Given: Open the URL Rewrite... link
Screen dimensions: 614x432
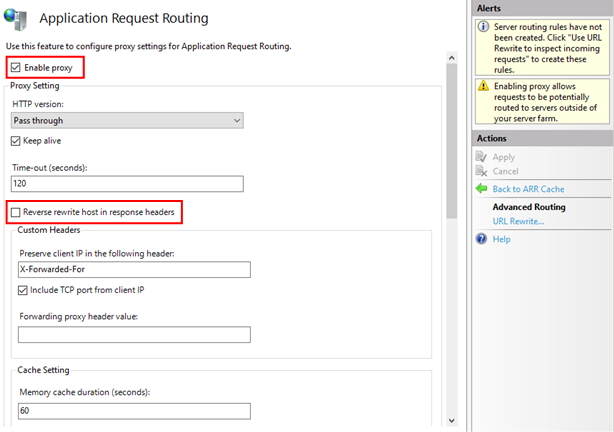Looking at the screenshot, I should 518,221.
